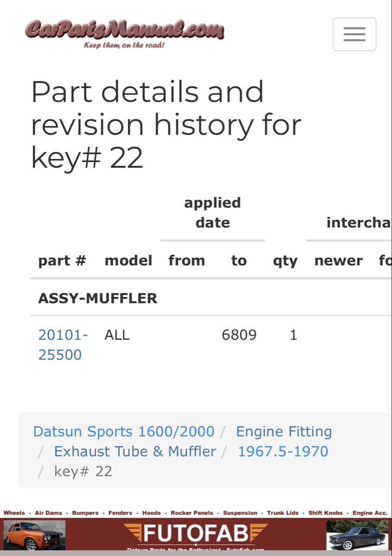Choose Shift Knobs in the banner
Viewport: 392px width, 556px height.
325,513
